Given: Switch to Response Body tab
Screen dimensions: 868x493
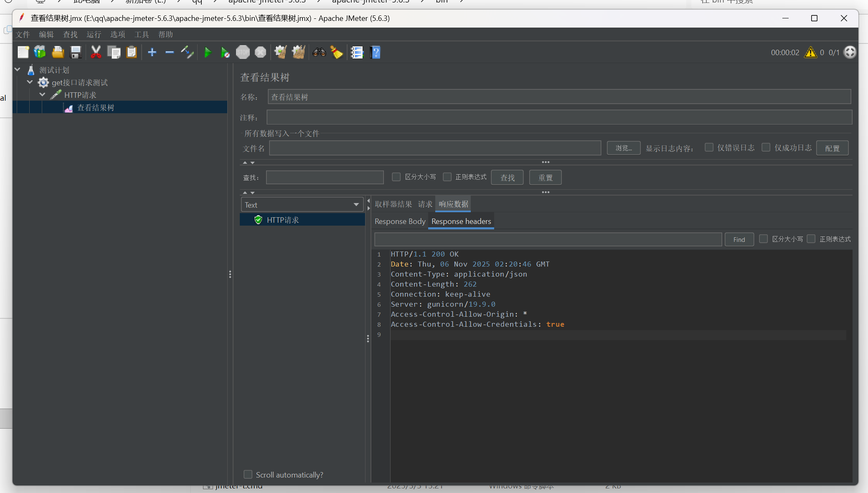Looking at the screenshot, I should pyautogui.click(x=400, y=221).
